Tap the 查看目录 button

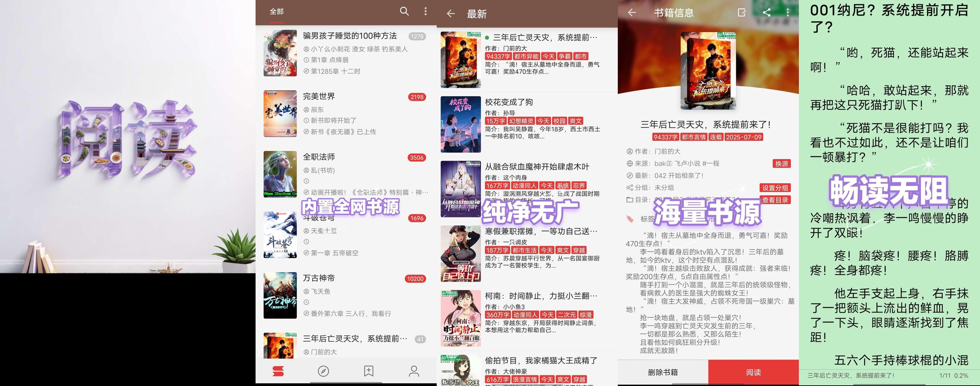click(775, 200)
